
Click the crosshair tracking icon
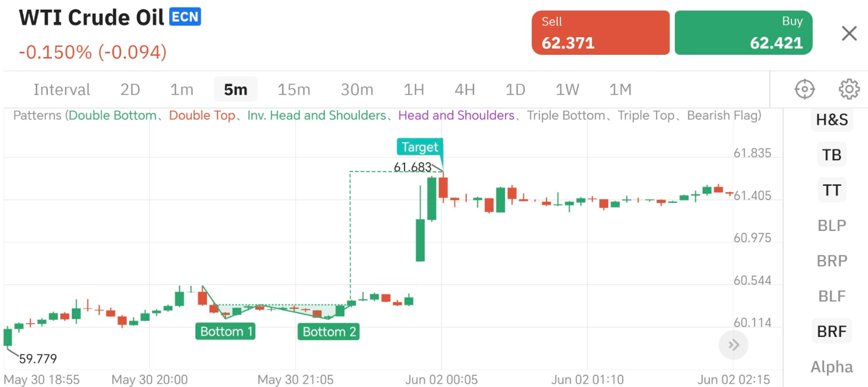click(804, 89)
